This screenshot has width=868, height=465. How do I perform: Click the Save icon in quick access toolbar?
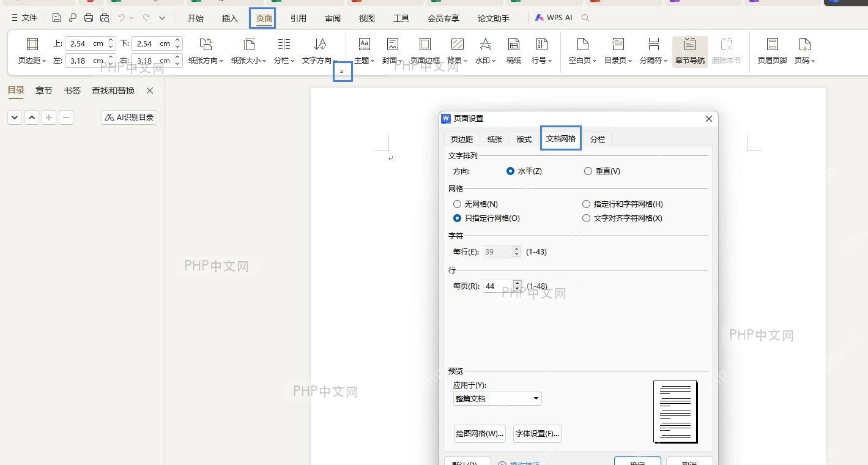pyautogui.click(x=57, y=18)
